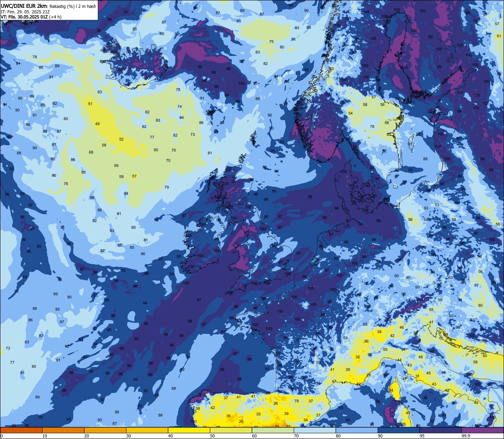Screen dimensions: 504x439
Task: Click the 0–10% dark orange legend swatch
Action: pos(21,430)
